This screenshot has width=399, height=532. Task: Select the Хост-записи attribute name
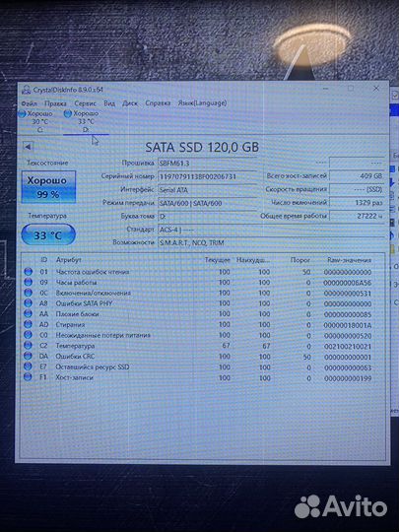click(74, 377)
